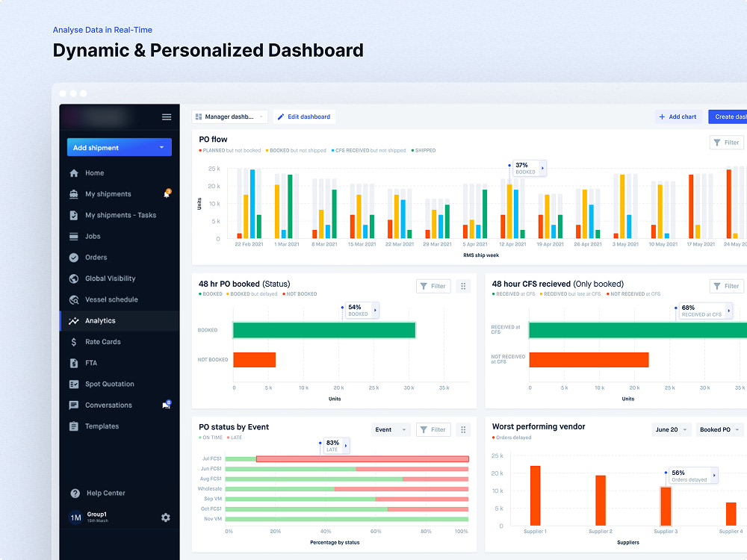Click the Edit dashboard button
Viewport: 747px width, 560px height.
[x=303, y=116]
